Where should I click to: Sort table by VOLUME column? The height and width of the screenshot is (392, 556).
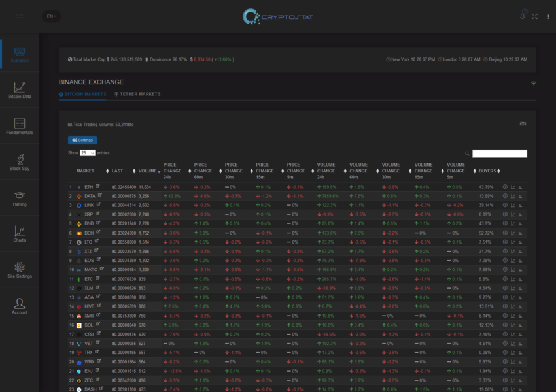[x=149, y=171]
